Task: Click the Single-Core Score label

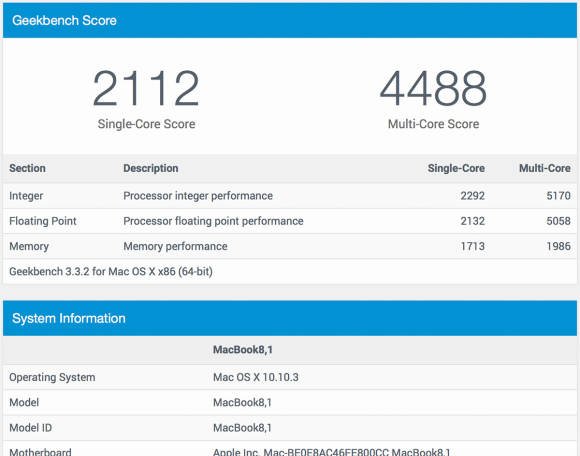Action: [x=146, y=124]
